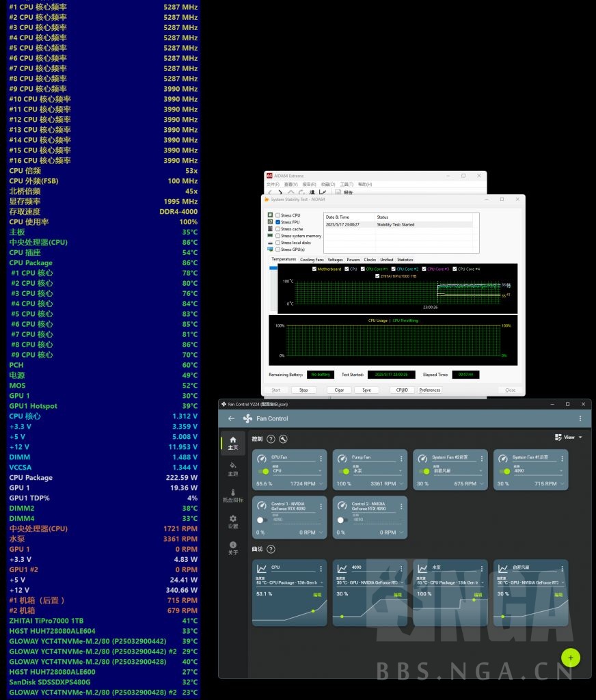596x700 pixels.
Task: Expand the CPU Fan card chevron
Action: point(321,484)
